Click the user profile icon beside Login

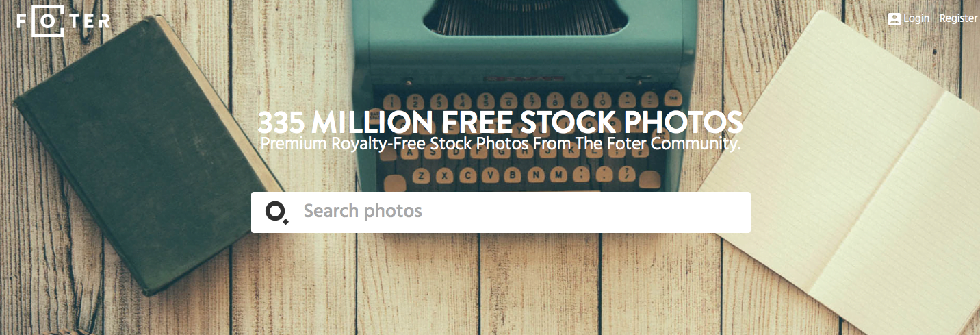[x=894, y=18]
